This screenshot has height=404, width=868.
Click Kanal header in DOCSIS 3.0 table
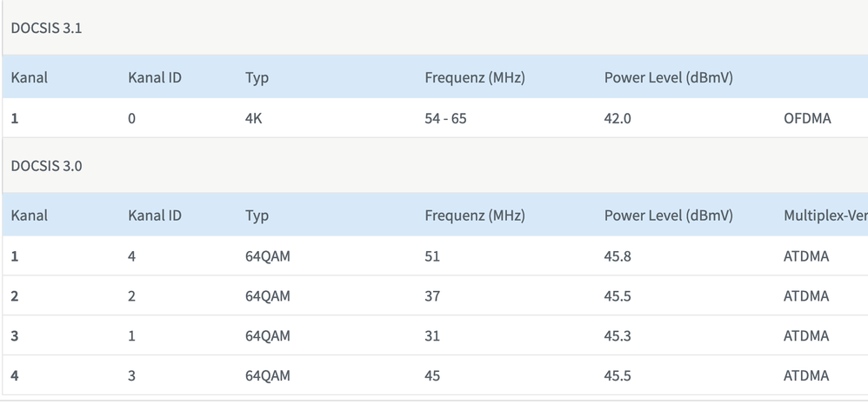30,215
